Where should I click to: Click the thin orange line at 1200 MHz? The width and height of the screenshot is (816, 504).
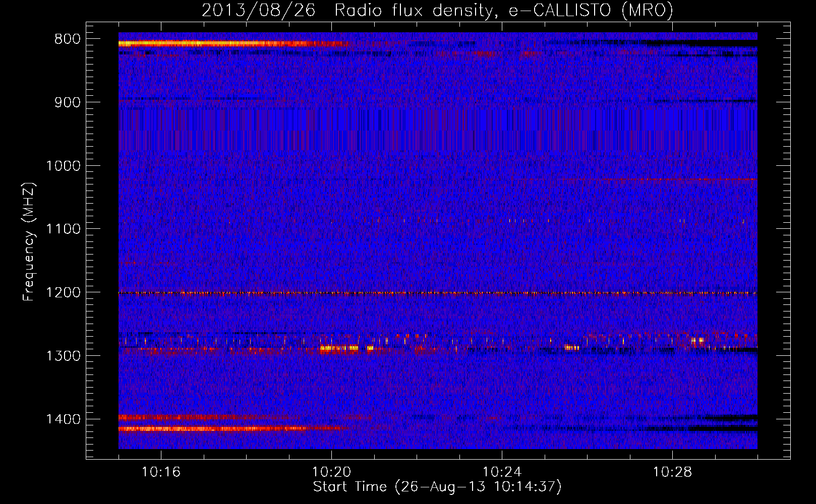pyautogui.click(x=438, y=293)
